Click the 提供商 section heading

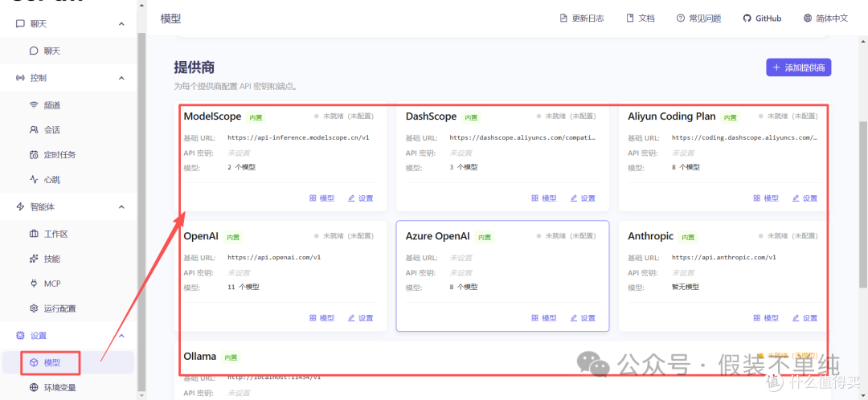coord(194,67)
